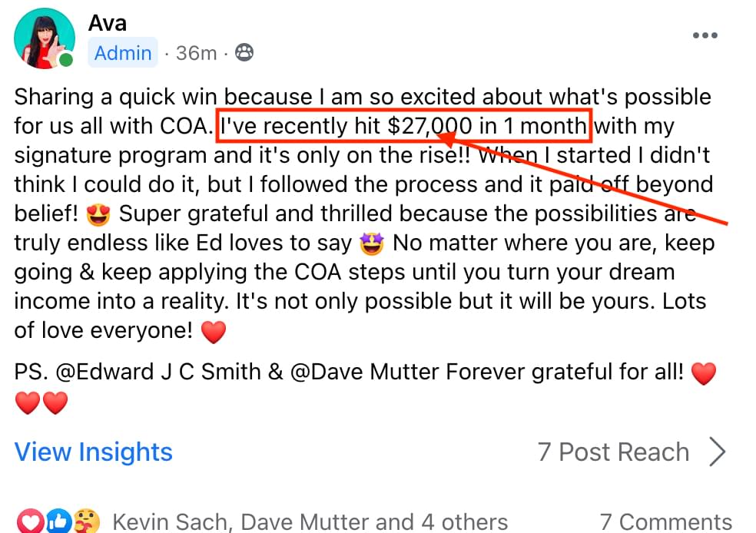756x533 pixels.
Task: Click the blue thumbs-up Like reaction icon
Action: click(58, 522)
